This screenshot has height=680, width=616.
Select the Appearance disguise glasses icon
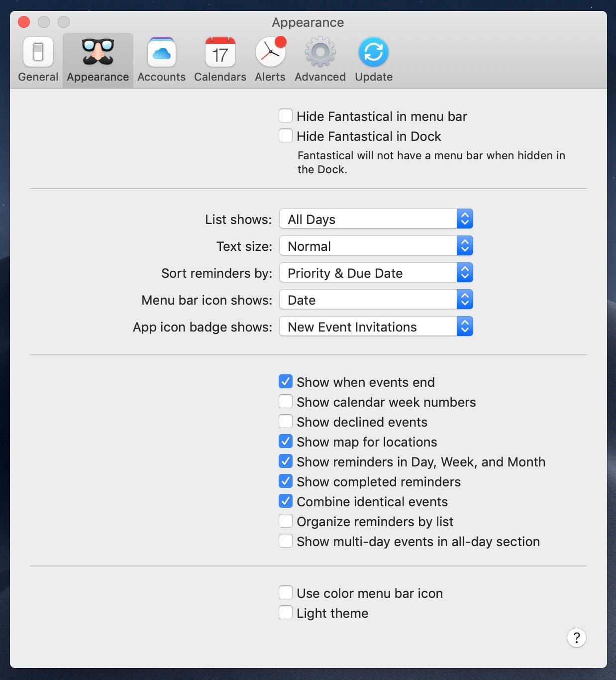(98, 52)
